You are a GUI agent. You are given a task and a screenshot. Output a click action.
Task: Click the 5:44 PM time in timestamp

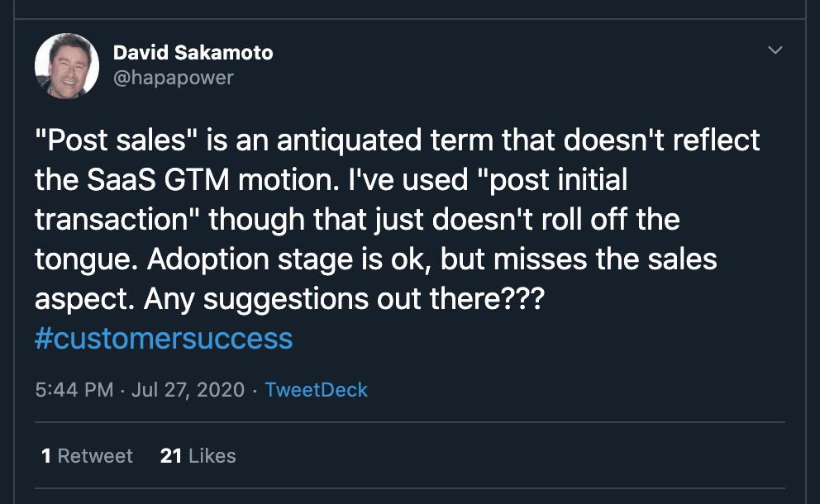tap(74, 390)
